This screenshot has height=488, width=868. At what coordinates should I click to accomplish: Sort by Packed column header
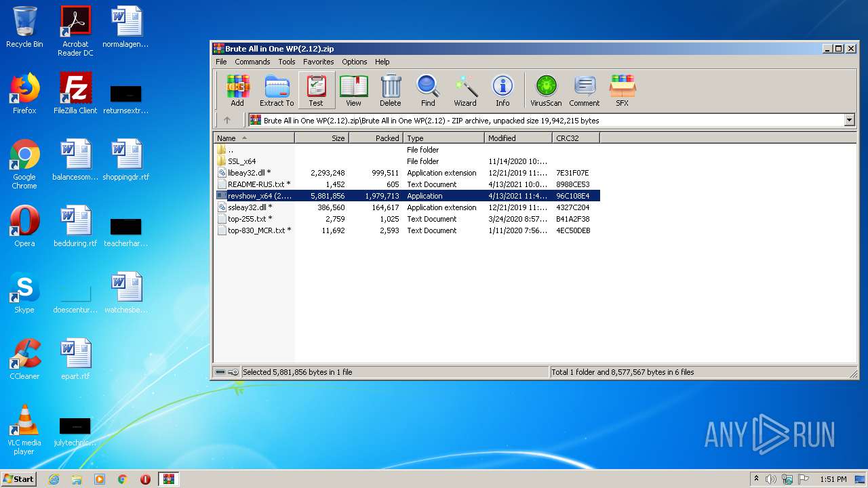376,138
